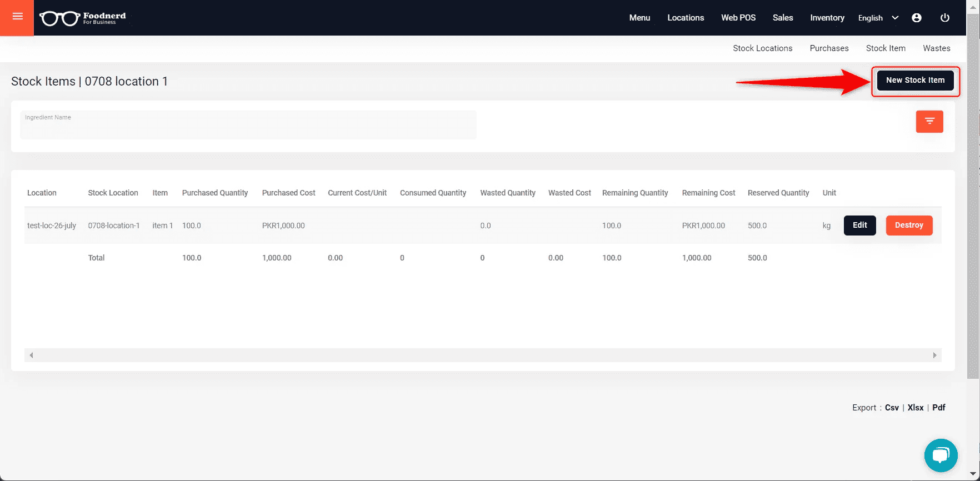This screenshot has width=980, height=481.
Task: Select the item 1 cell
Action: point(163,226)
